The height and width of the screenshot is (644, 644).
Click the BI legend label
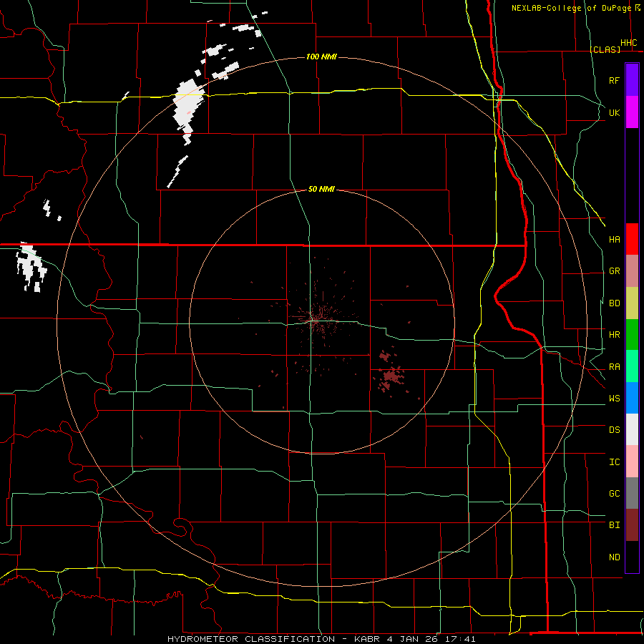point(614,525)
